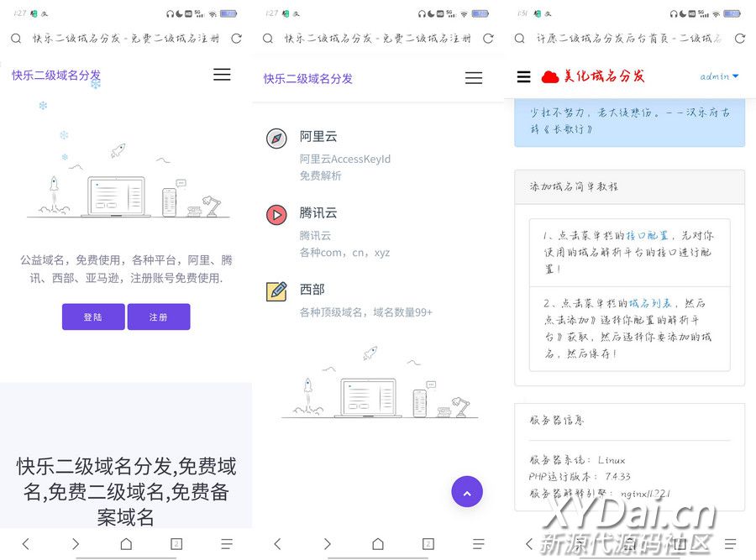Image resolution: width=756 pixels, height=560 pixels.
Task: Click the 西部 yellow edit icon
Action: click(x=276, y=291)
